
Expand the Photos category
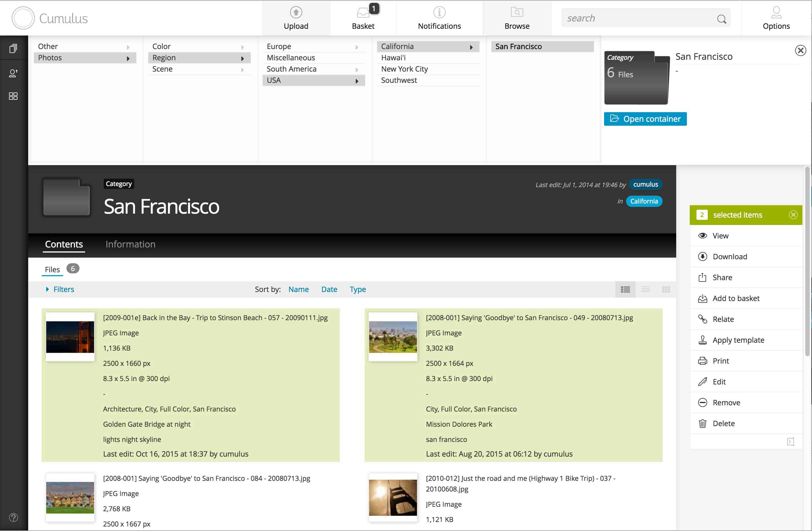click(x=129, y=58)
